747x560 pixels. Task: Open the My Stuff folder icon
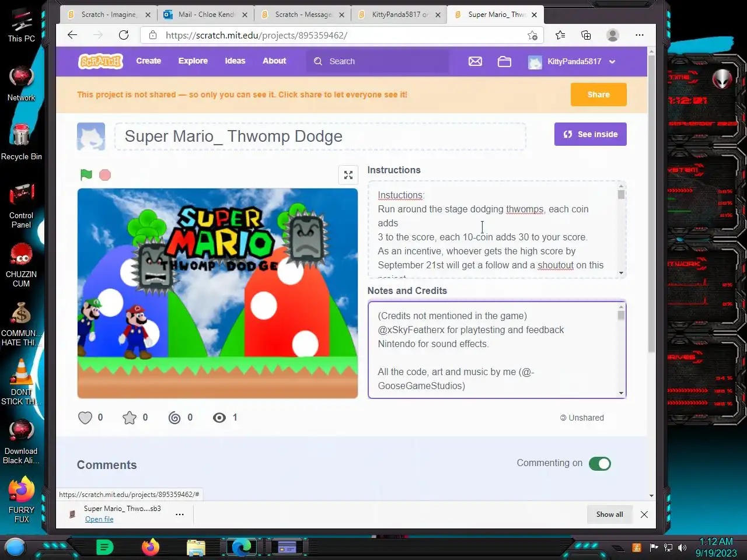[x=504, y=61]
